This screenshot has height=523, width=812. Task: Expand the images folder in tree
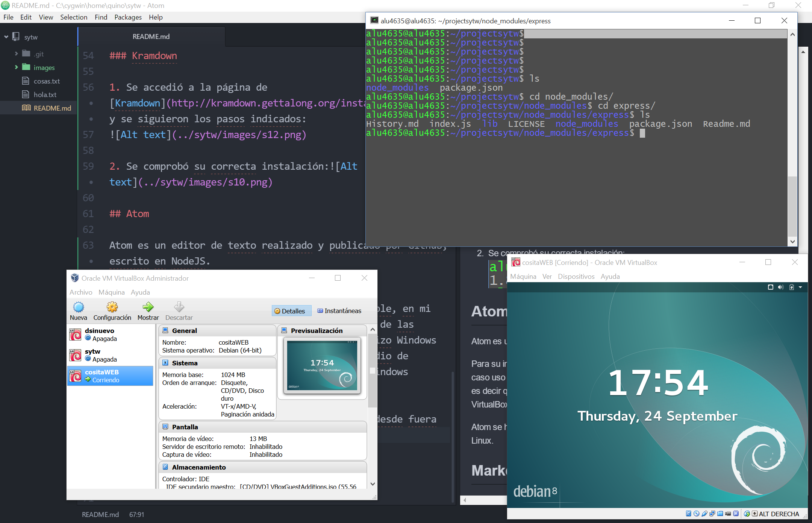[x=16, y=67]
